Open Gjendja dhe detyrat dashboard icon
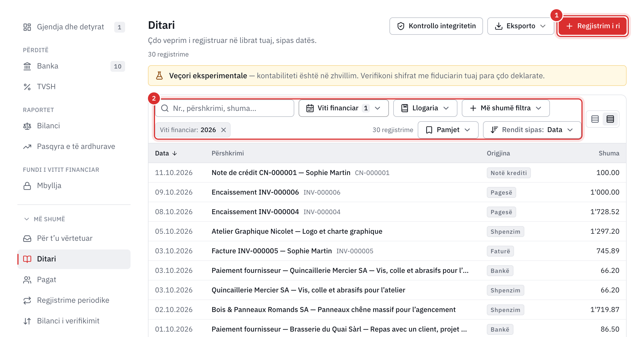The width and height of the screenshot is (644, 337). 27,27
